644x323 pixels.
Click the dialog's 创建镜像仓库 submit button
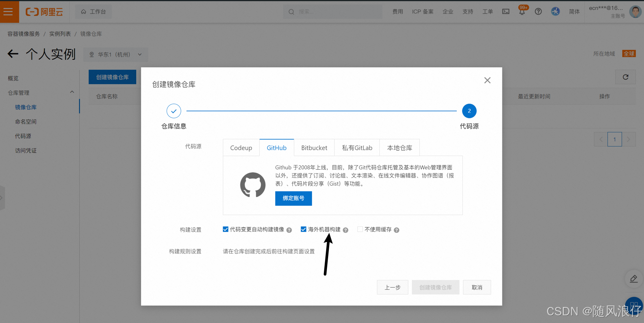pos(435,287)
